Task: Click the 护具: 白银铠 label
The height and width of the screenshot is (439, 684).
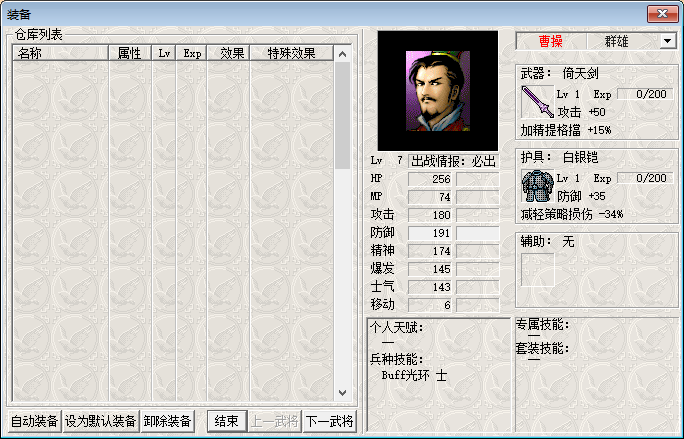Action: [x=559, y=158]
